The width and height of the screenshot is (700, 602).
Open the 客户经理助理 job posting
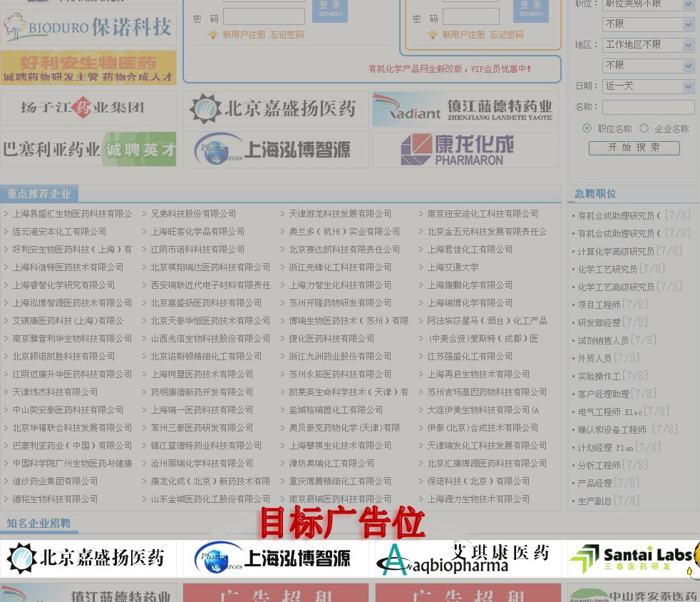point(603,394)
